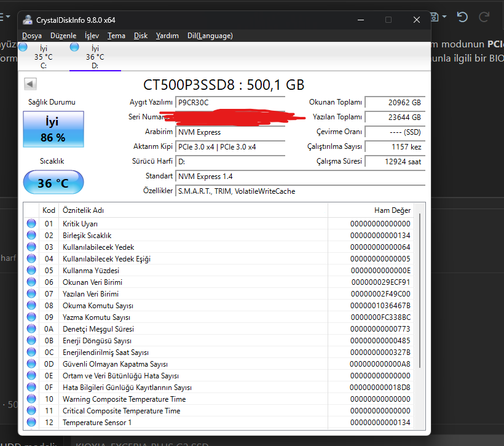Viewport: 504px width, 446px height.
Task: Click the Arabirim field NVM Express
Action: coord(230,132)
